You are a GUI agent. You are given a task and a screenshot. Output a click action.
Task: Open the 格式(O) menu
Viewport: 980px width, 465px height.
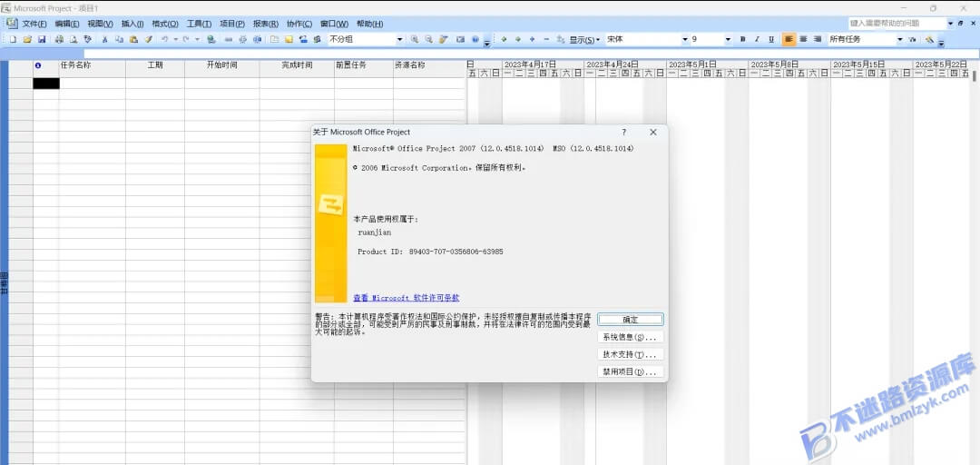coord(165,24)
